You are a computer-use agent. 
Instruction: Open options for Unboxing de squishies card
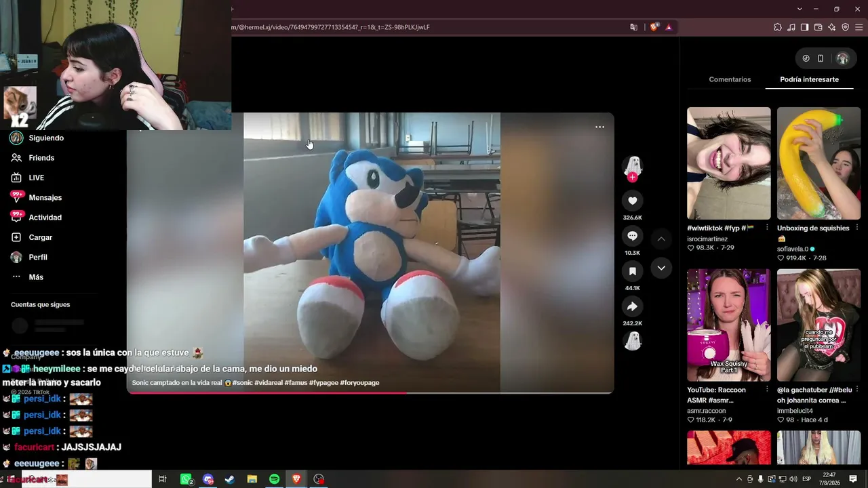click(x=857, y=228)
